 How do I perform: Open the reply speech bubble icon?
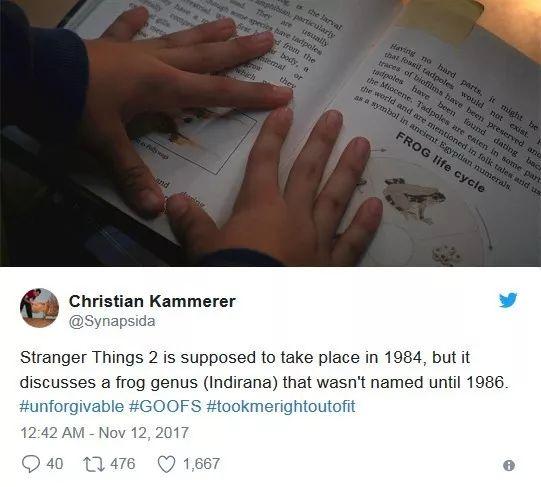30,464
